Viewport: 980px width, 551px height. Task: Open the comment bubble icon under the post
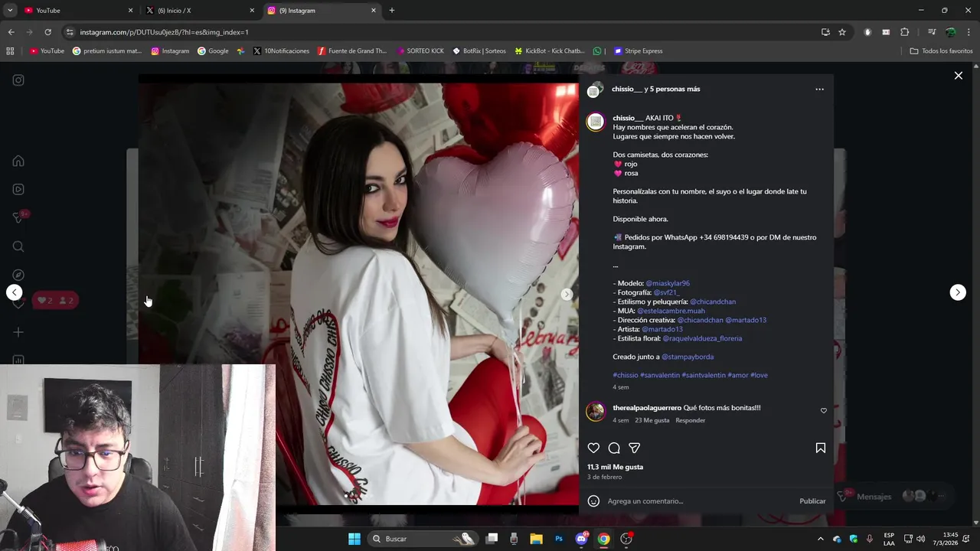tap(614, 448)
